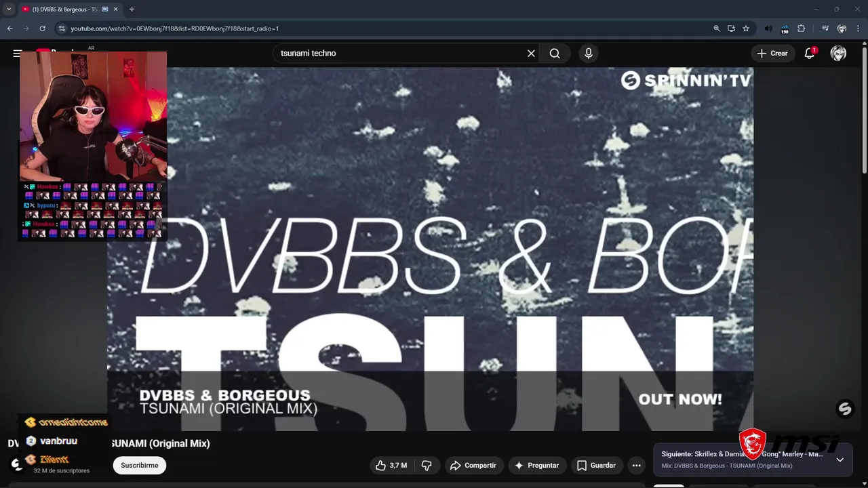Open the tab search dropdown arrow

9,9
